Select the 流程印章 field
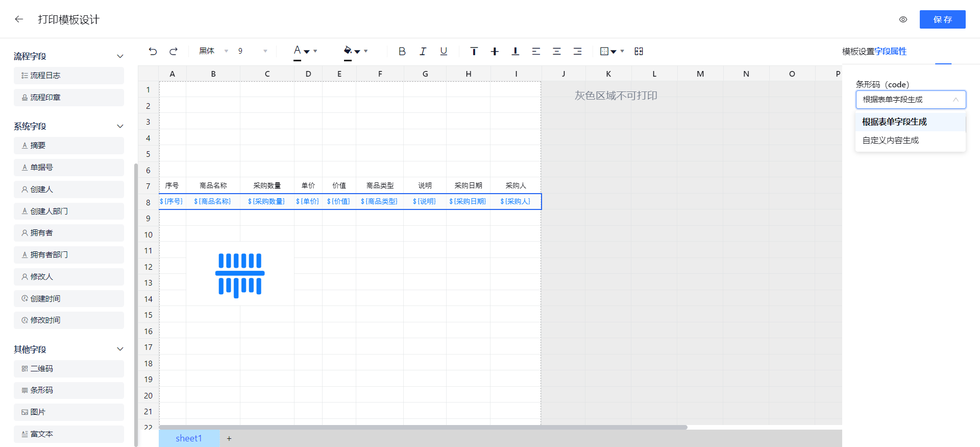The height and width of the screenshot is (447, 980). coord(69,98)
